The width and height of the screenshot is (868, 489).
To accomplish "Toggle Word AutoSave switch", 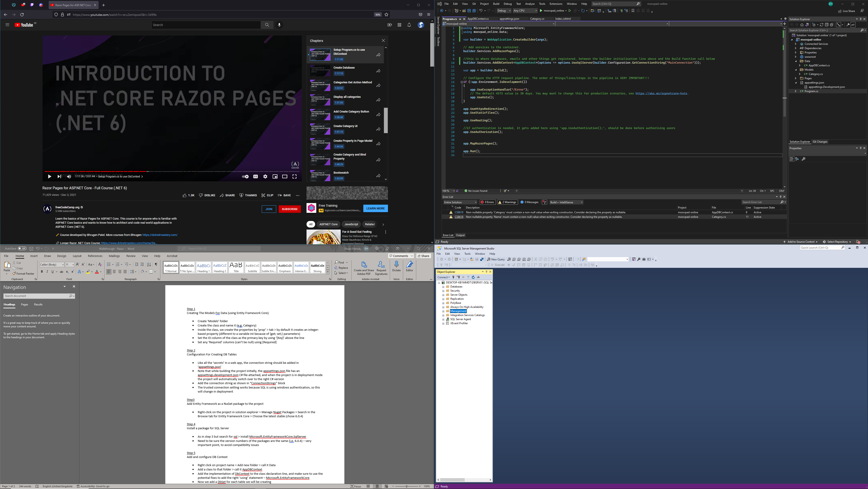I will pos(22,249).
